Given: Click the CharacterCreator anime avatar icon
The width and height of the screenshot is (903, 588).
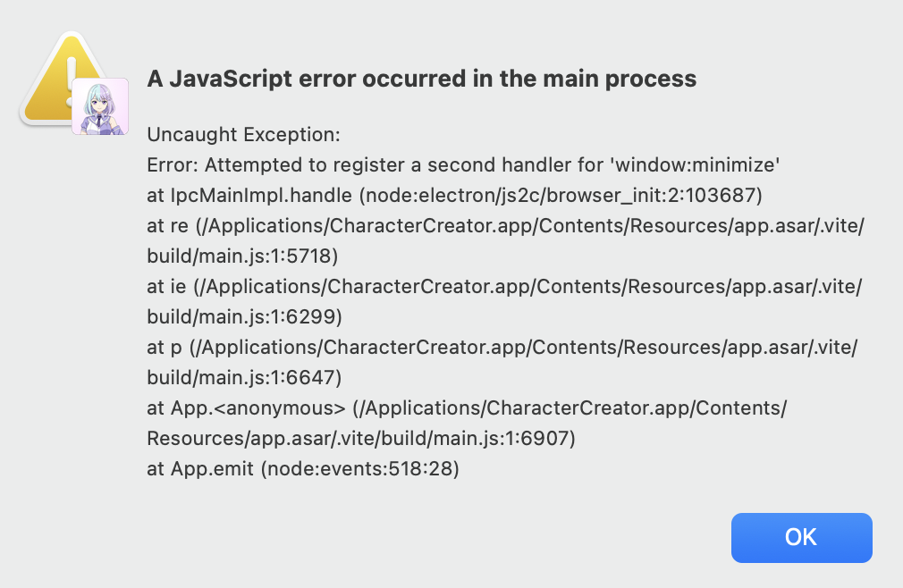Looking at the screenshot, I should point(100,106).
